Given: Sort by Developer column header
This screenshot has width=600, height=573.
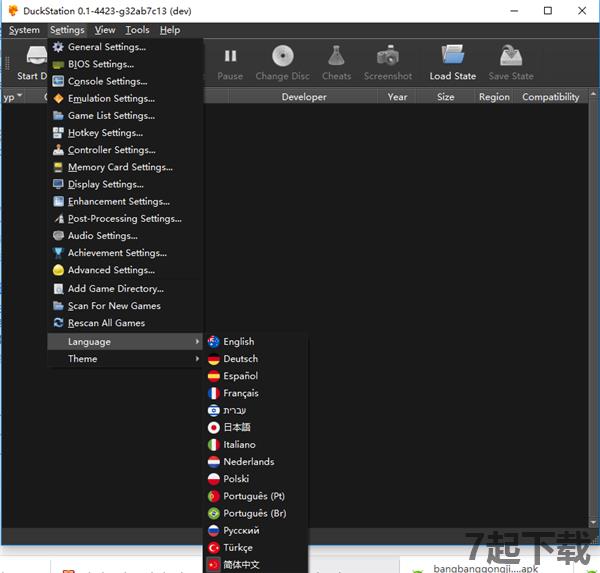Looking at the screenshot, I should [x=304, y=97].
